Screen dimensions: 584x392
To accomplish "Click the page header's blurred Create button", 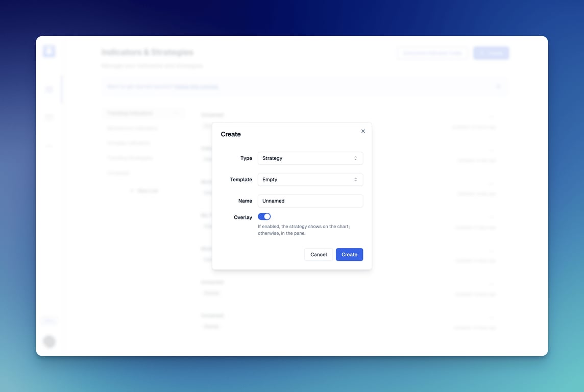I will [x=491, y=53].
